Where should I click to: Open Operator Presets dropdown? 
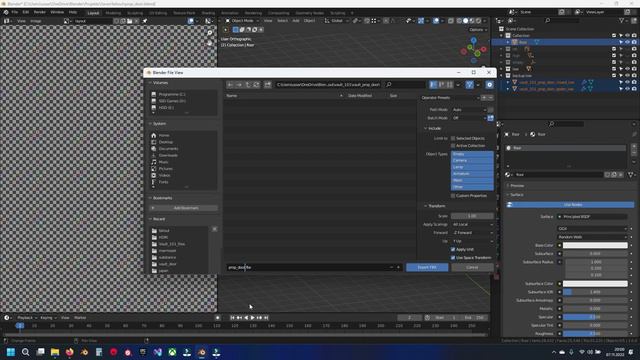(x=450, y=98)
